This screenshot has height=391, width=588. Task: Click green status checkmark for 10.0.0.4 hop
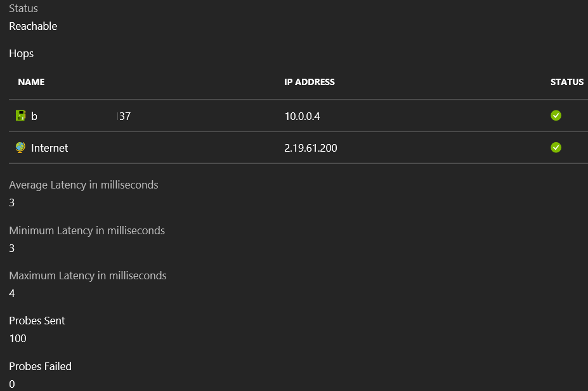point(556,116)
